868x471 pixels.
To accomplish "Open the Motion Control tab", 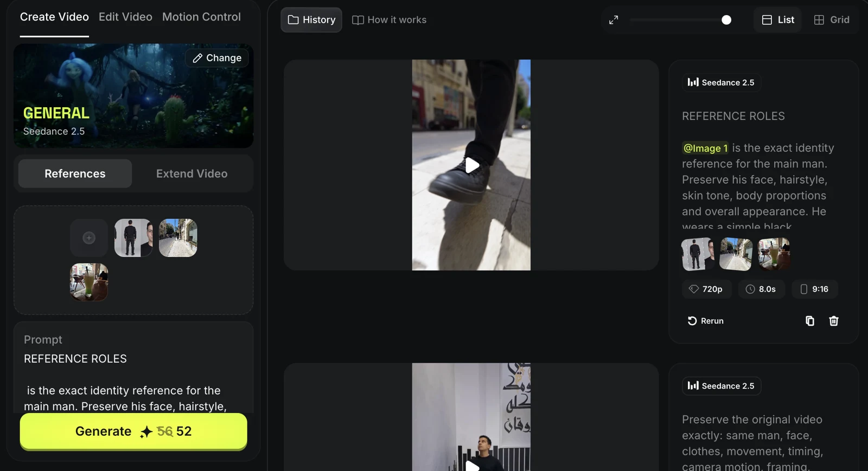I will click(201, 17).
